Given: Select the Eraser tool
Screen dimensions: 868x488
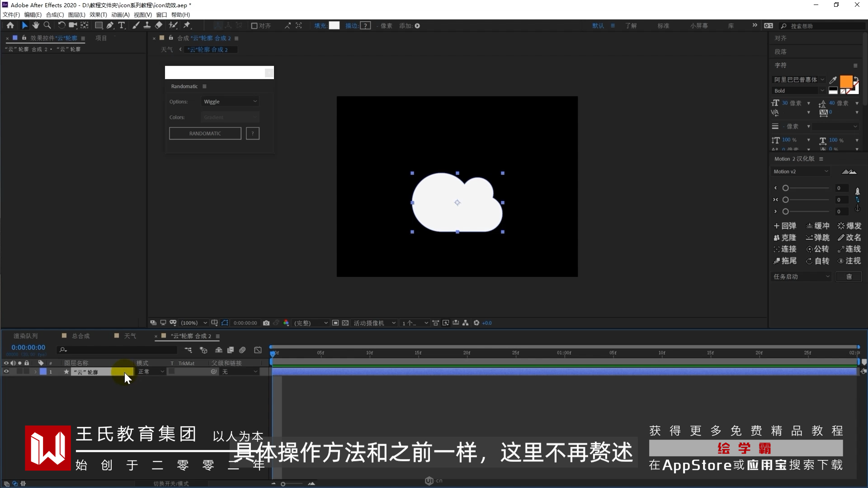Looking at the screenshot, I should click(x=159, y=25).
